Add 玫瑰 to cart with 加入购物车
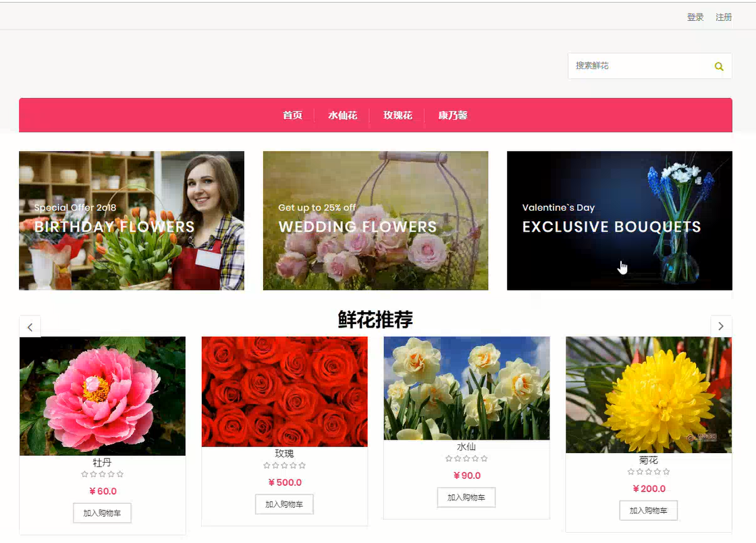Viewport: 756px width, 543px height. coord(284,504)
